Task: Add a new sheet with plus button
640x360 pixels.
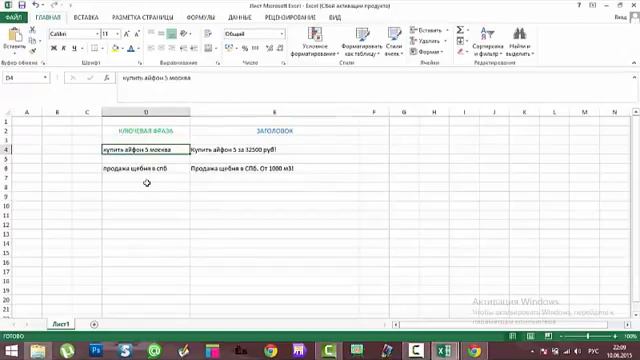Action: click(x=94, y=324)
